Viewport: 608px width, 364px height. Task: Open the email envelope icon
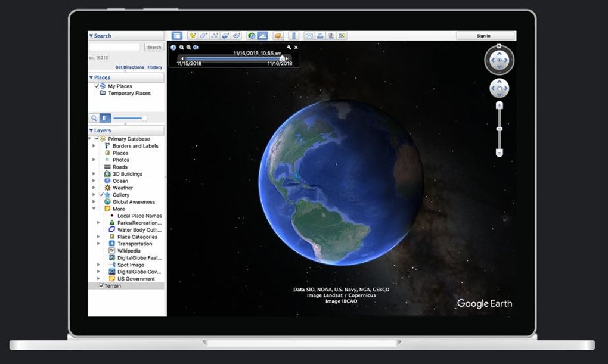point(309,36)
